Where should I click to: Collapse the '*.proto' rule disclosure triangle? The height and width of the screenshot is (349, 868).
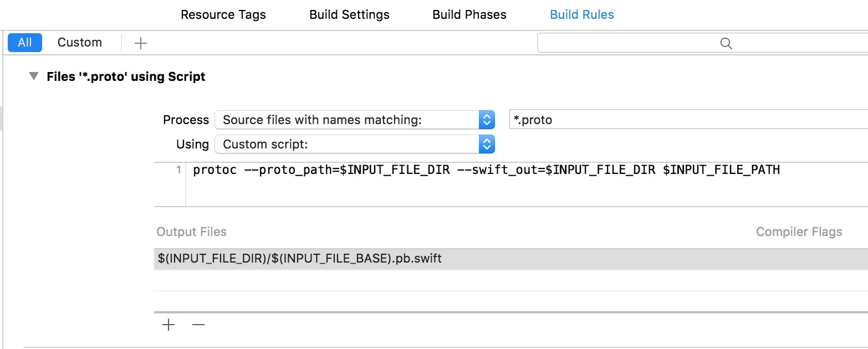[34, 76]
